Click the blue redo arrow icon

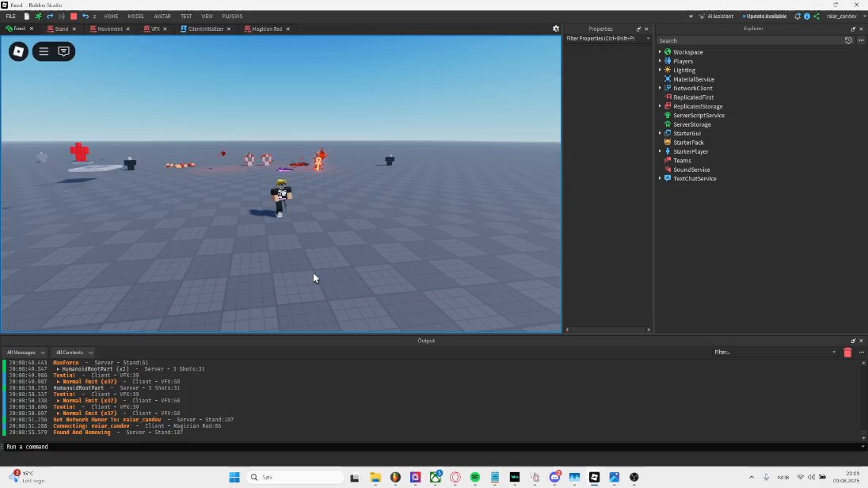pos(50,16)
